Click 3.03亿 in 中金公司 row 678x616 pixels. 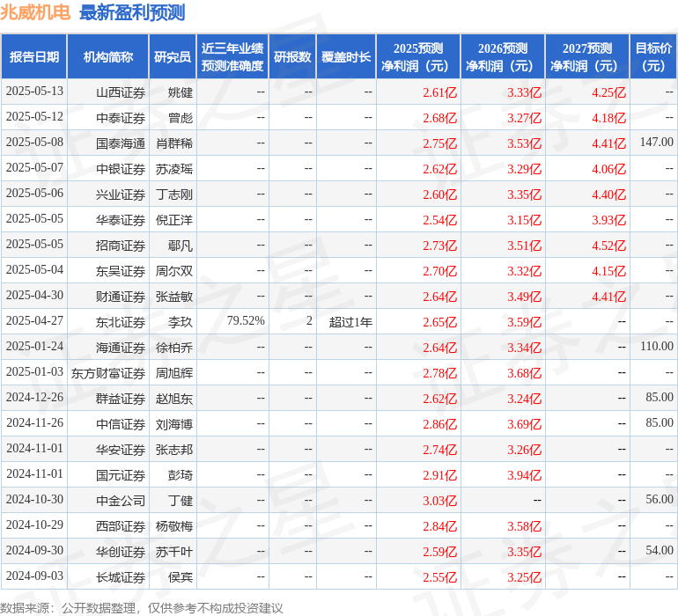[439, 501]
